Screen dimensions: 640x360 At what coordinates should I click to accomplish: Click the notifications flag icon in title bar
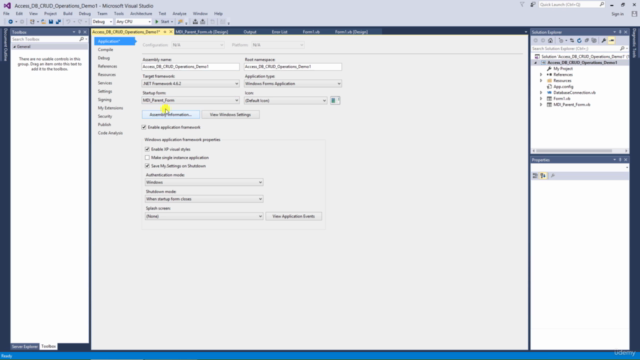(x=522, y=4)
